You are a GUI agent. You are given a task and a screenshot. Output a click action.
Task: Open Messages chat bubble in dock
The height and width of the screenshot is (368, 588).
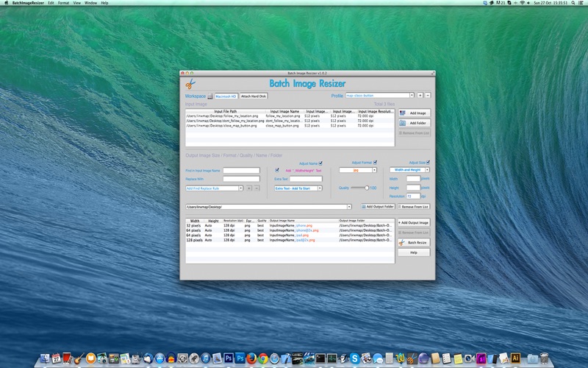coord(378,358)
